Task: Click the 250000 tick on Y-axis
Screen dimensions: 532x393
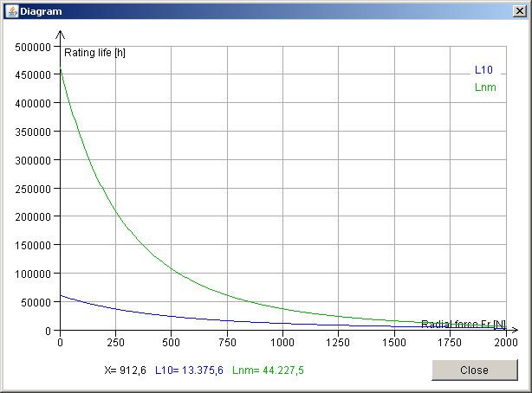Action: point(32,189)
